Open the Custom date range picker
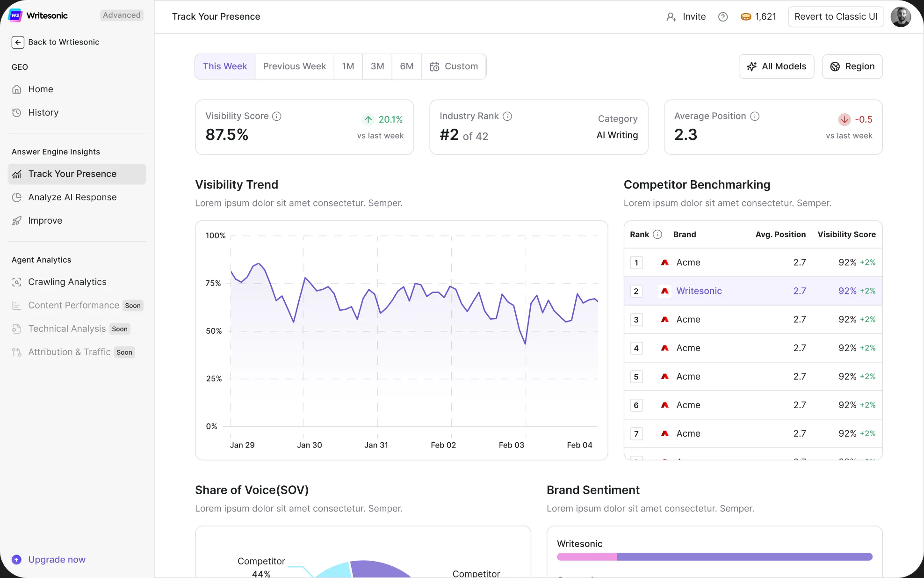 click(454, 66)
